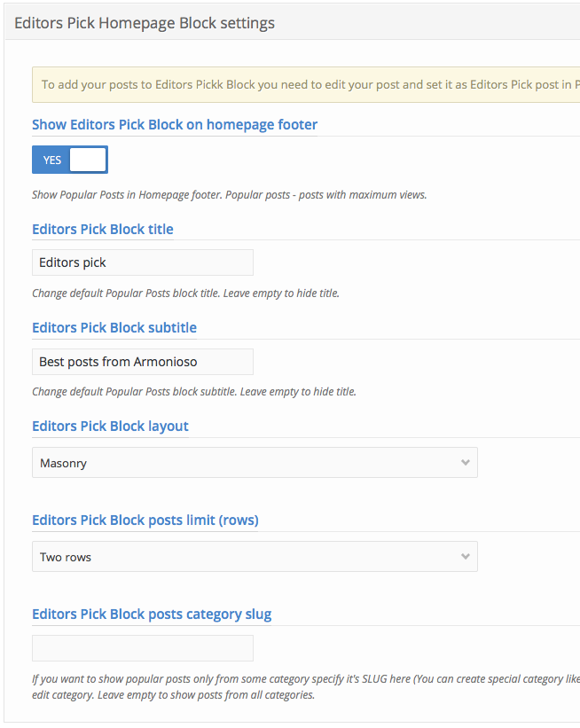Click the SLUG help text below the category field
The image size is (580, 728).
point(302,679)
